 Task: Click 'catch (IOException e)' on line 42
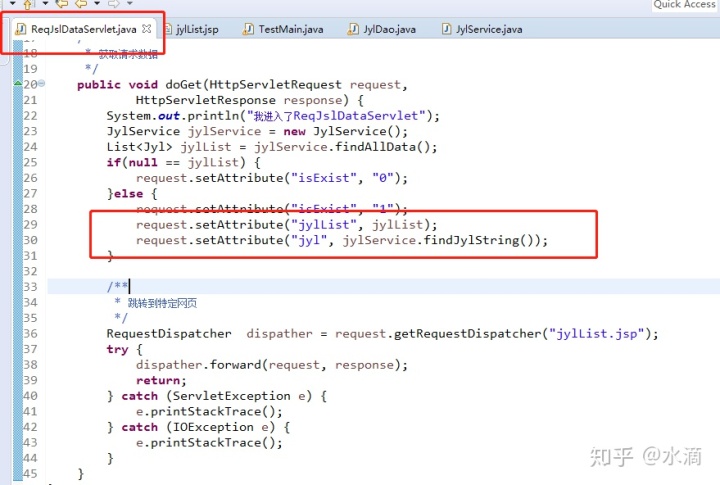198,428
